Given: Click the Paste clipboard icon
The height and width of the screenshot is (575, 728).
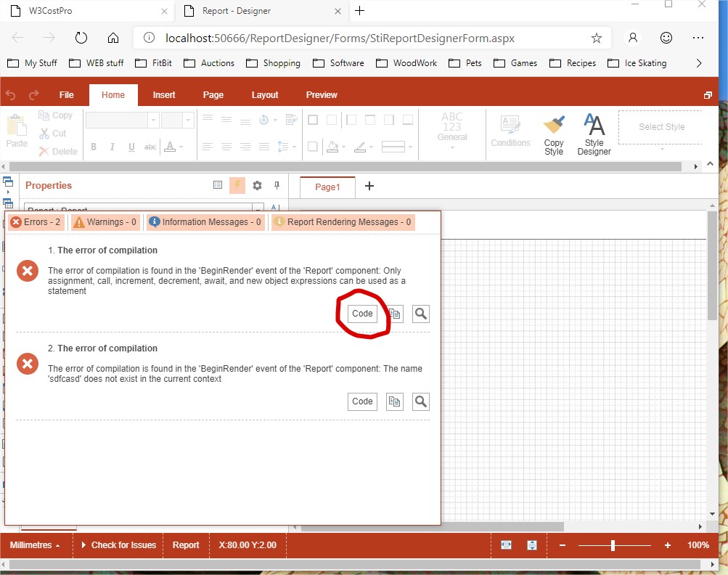Looking at the screenshot, I should [16, 126].
